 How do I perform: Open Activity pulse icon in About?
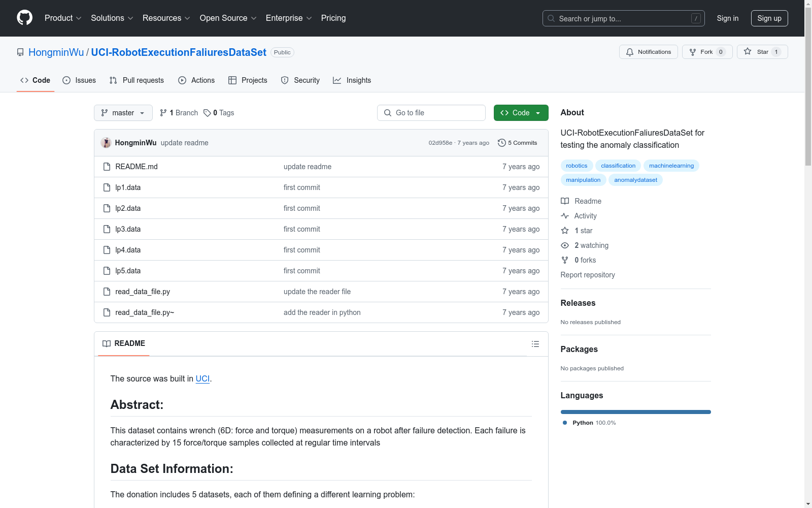point(565,216)
